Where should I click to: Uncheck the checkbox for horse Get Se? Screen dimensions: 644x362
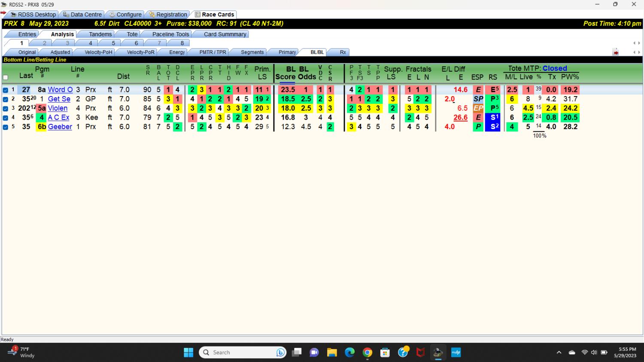coord(6,99)
